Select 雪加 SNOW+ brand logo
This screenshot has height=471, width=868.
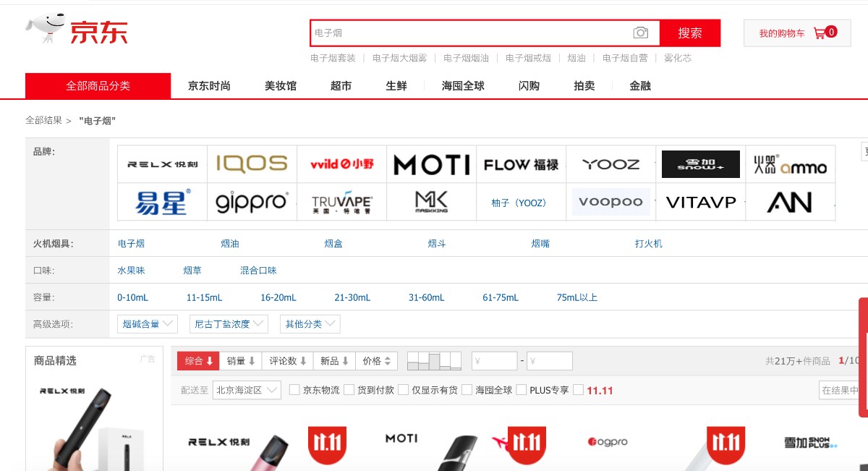click(700, 164)
